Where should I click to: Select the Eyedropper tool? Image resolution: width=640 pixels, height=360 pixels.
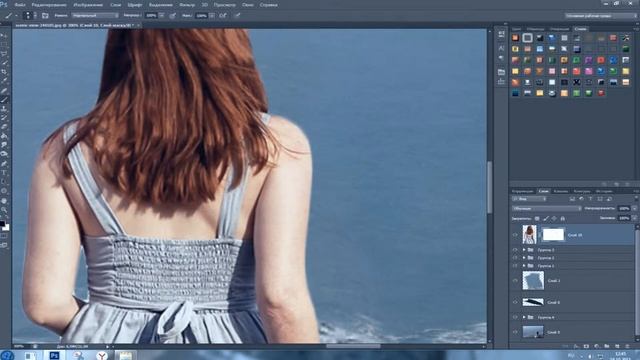pos(4,81)
